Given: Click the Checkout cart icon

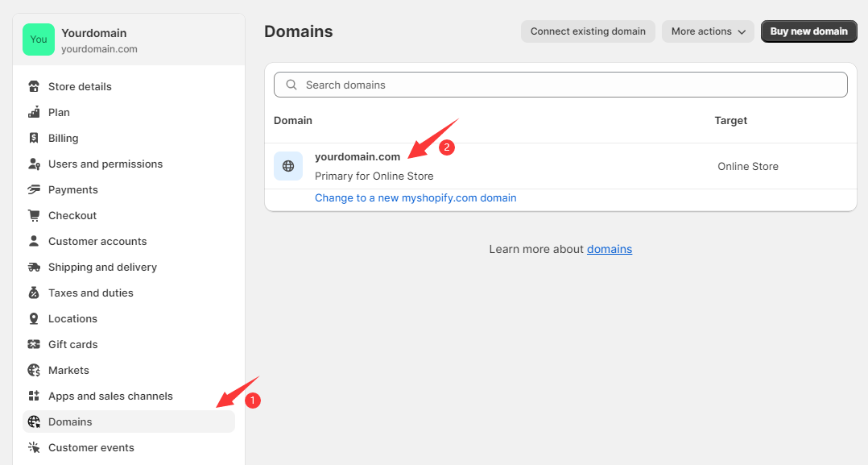Looking at the screenshot, I should [34, 215].
